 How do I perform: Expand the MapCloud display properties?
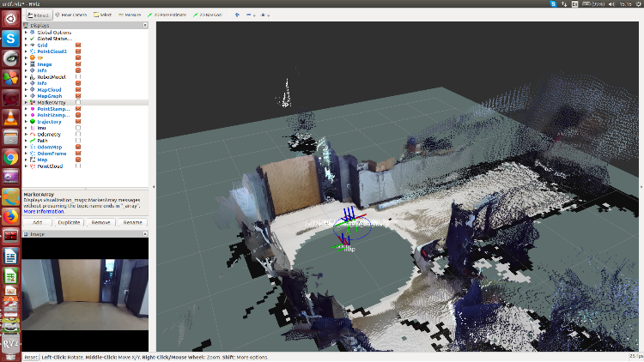[26, 89]
